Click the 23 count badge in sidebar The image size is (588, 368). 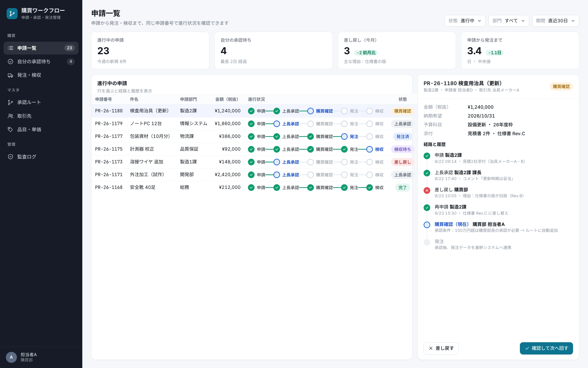click(x=70, y=48)
